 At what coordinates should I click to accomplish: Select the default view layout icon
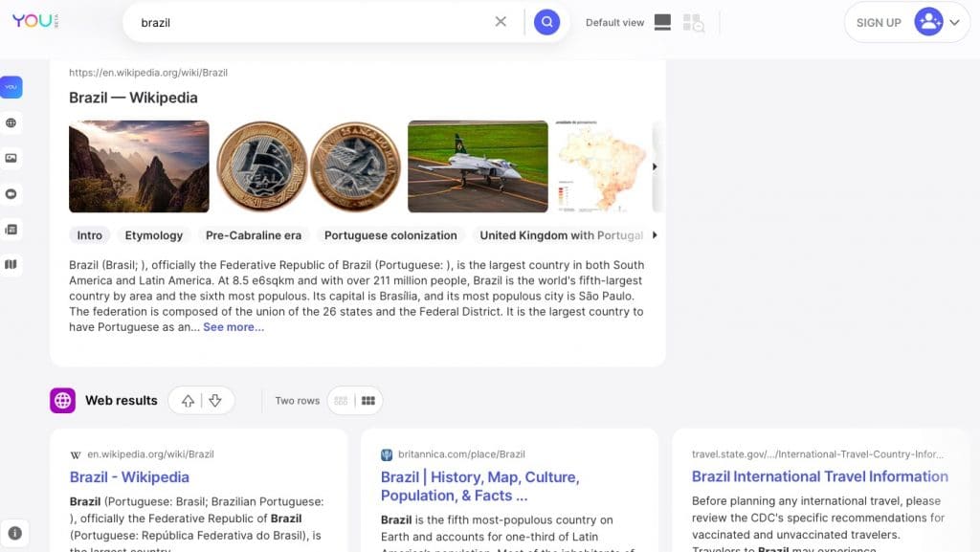pos(662,22)
